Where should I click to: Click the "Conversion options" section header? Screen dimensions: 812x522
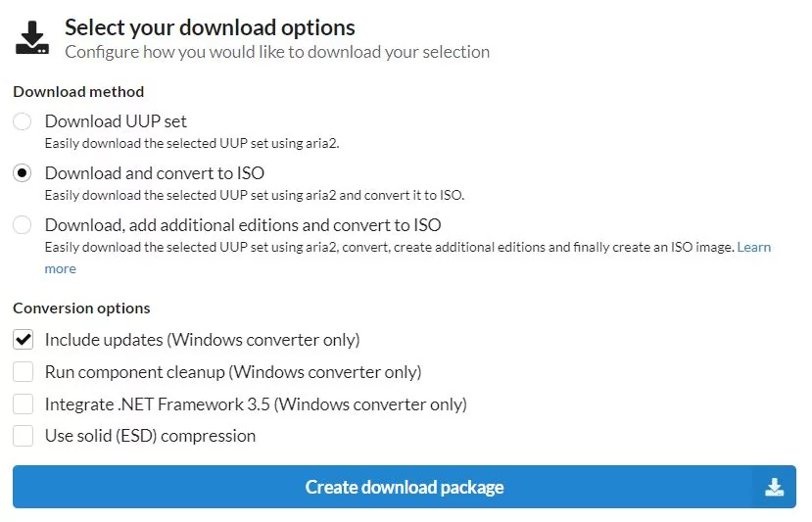[x=81, y=308]
